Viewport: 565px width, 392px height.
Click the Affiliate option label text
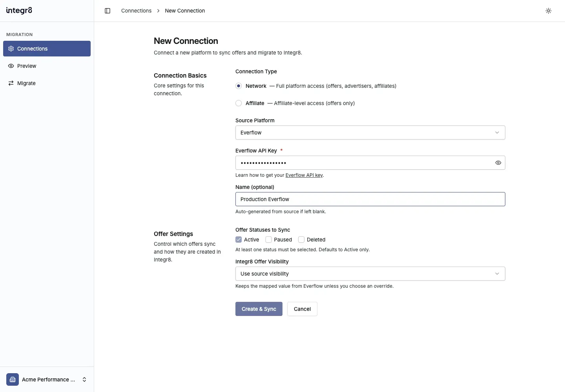pyautogui.click(x=255, y=103)
